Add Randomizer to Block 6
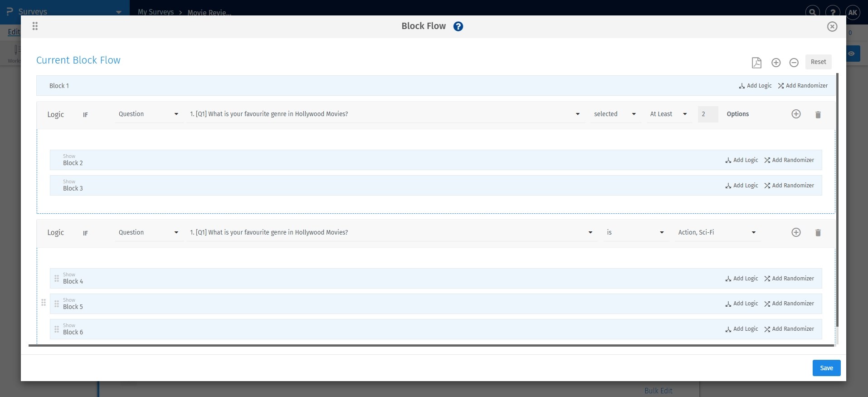Image resolution: width=868 pixels, height=397 pixels. pos(789,329)
